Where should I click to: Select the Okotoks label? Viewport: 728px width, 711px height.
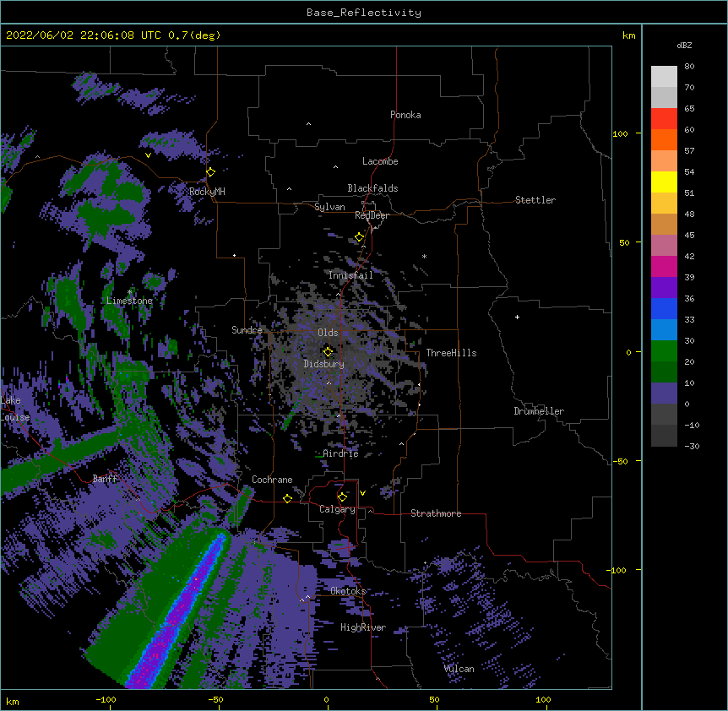coord(348,591)
